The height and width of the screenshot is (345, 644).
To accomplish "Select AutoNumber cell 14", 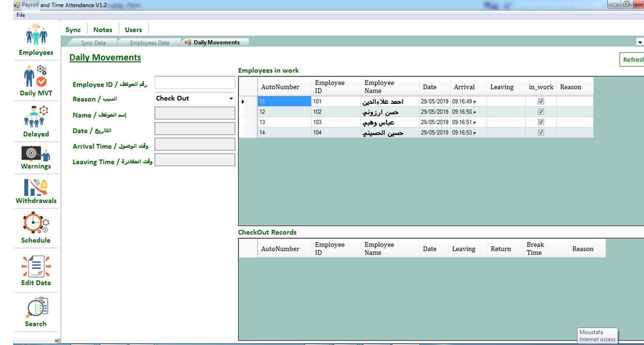I will [x=284, y=132].
